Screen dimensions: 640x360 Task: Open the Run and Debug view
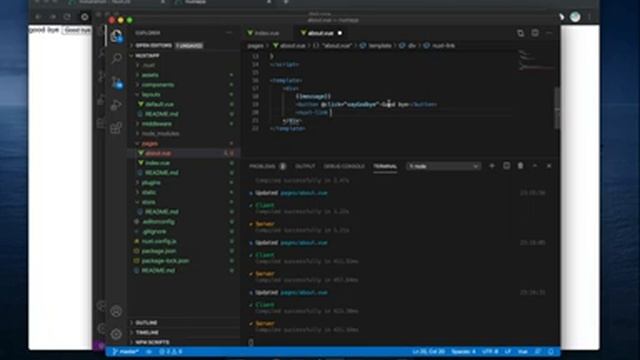[x=116, y=105]
